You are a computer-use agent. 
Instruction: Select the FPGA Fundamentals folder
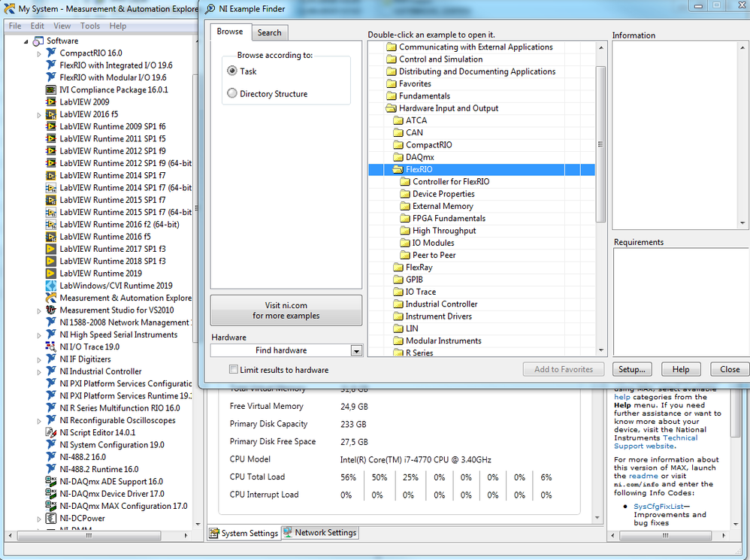pos(449,218)
